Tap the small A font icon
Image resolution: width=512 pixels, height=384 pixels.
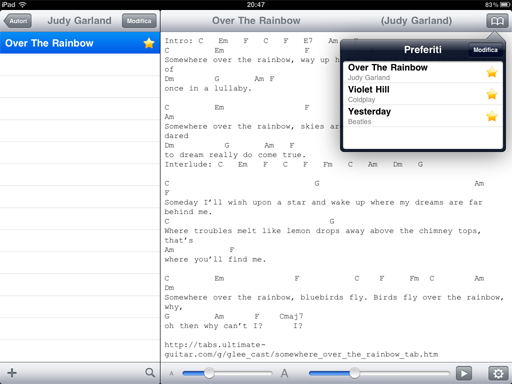click(171, 374)
